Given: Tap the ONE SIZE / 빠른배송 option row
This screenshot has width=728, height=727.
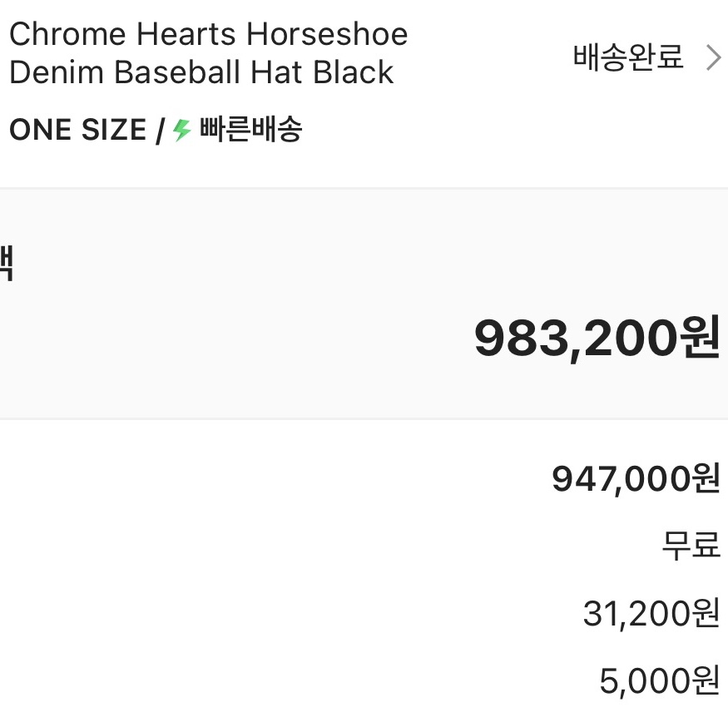Looking at the screenshot, I should (156, 130).
